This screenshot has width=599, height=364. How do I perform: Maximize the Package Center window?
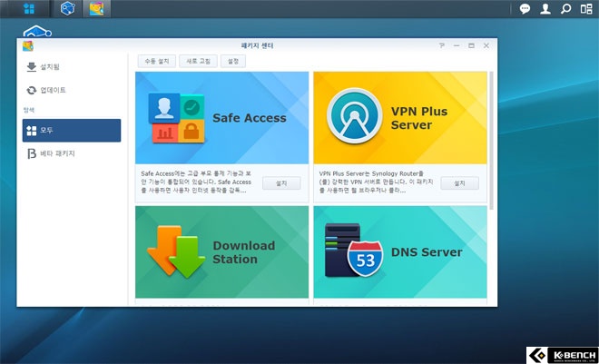point(471,45)
